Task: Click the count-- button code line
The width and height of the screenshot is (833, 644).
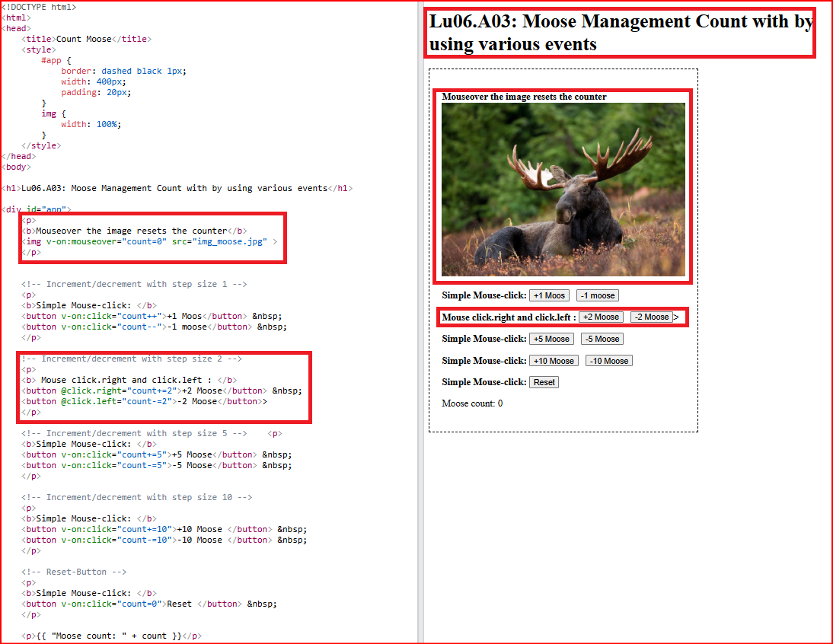Action: (154, 327)
